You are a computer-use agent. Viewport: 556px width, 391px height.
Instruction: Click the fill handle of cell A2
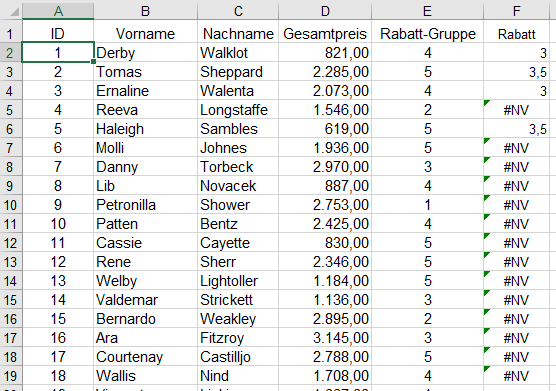93,62
